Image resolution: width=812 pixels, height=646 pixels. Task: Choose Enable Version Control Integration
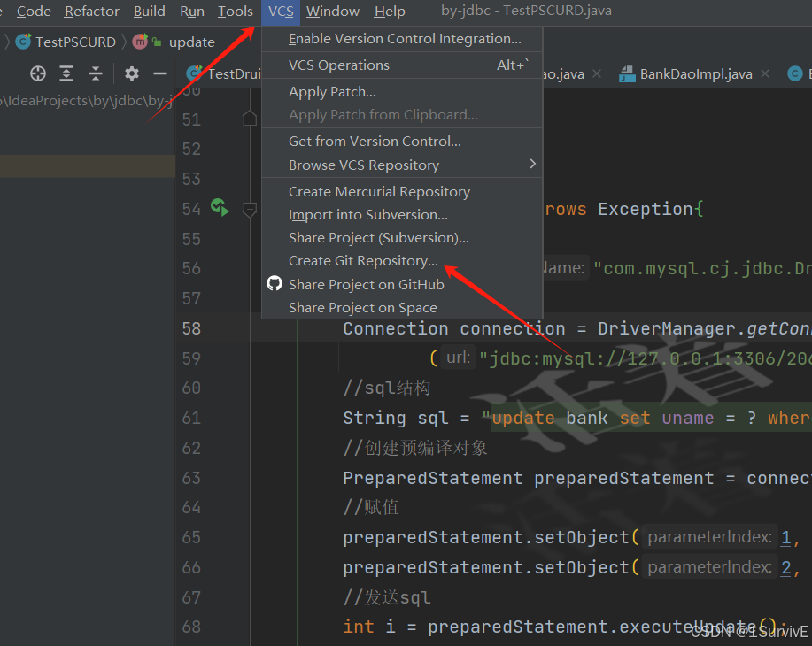coord(402,39)
